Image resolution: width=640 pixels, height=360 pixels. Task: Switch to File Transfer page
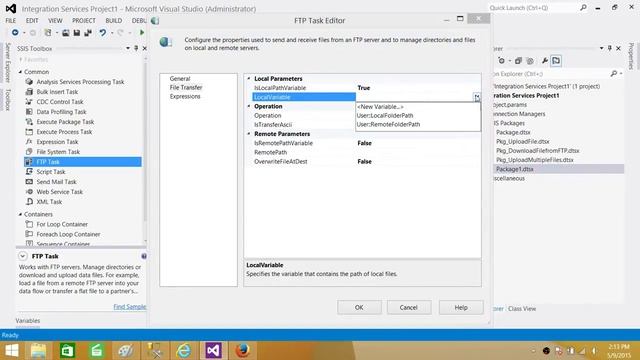186,87
